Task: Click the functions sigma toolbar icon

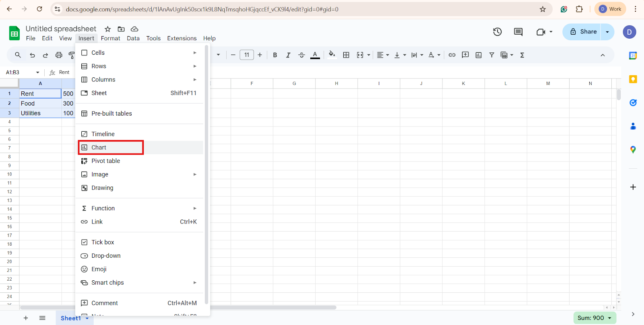Action: coord(522,55)
